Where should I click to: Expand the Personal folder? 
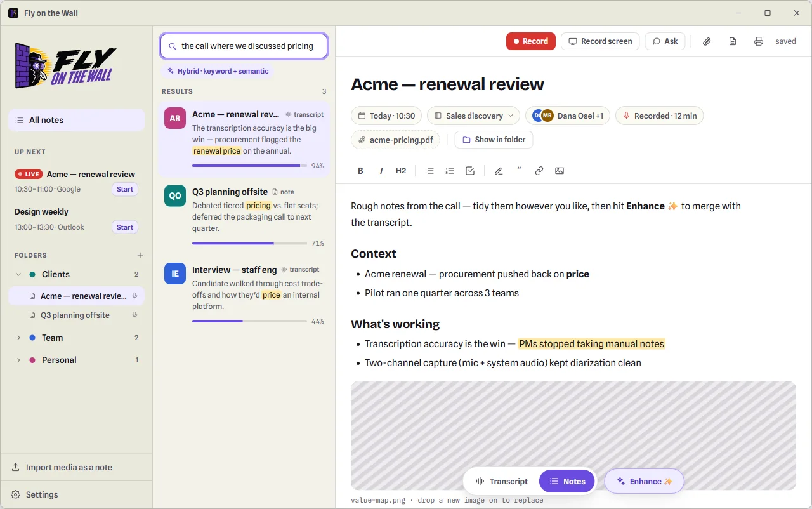pyautogui.click(x=18, y=360)
